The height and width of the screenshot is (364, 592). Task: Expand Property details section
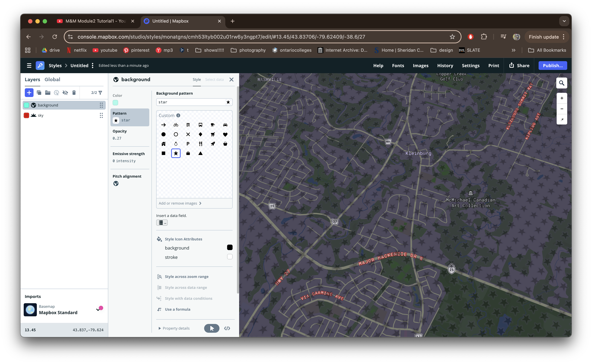pos(174,328)
